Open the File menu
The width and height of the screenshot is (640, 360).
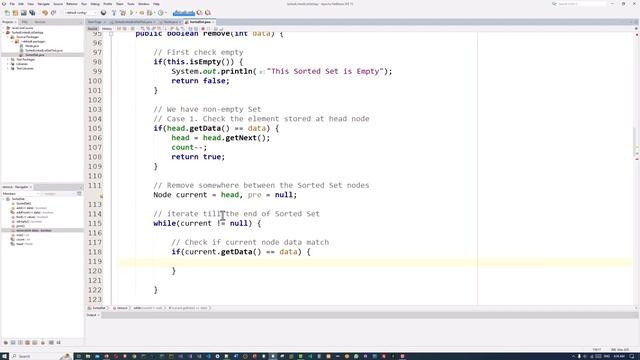tap(12, 4)
